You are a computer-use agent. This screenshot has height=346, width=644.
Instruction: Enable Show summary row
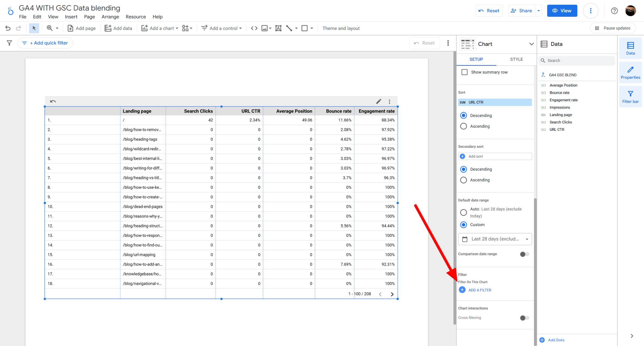(464, 72)
